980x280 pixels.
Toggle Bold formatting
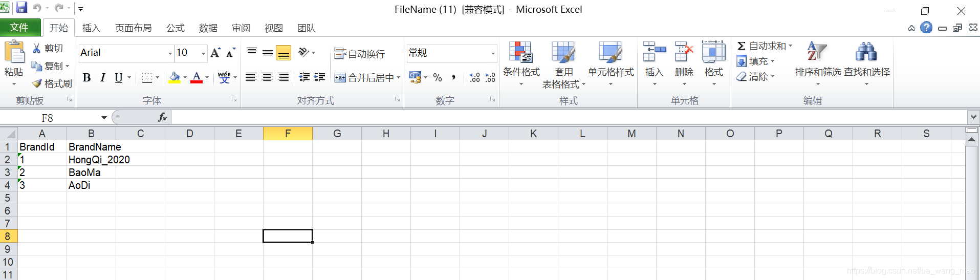(x=87, y=78)
